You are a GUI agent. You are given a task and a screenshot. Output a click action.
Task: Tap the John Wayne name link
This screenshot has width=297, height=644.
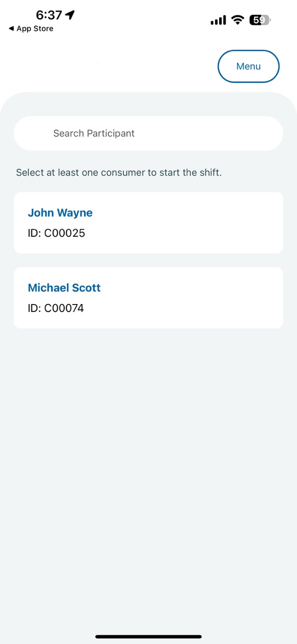tap(60, 213)
